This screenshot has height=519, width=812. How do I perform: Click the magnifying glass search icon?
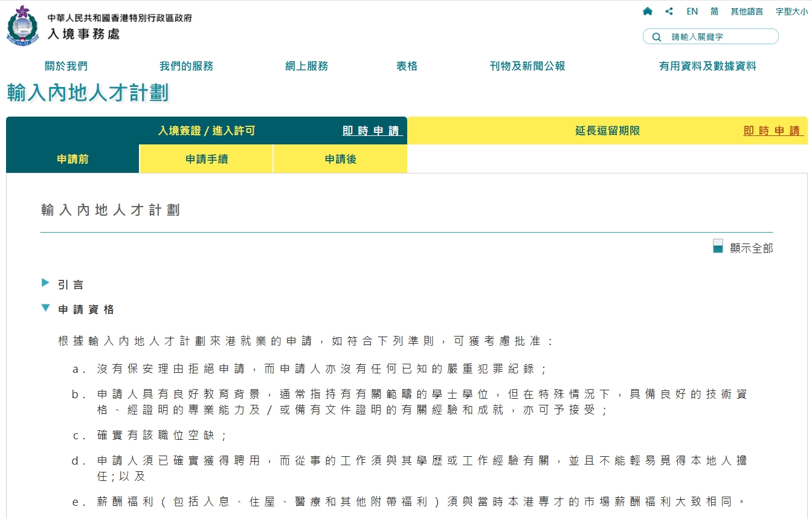coord(656,36)
